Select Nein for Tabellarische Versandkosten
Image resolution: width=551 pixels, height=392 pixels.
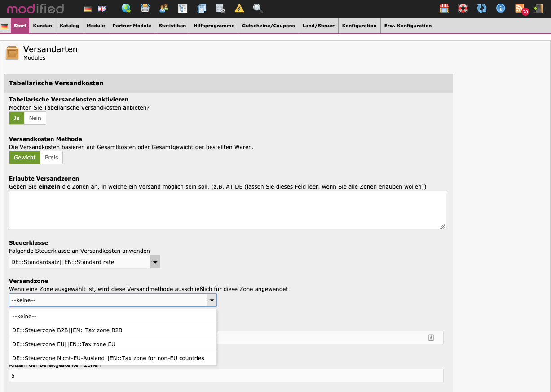tap(35, 118)
